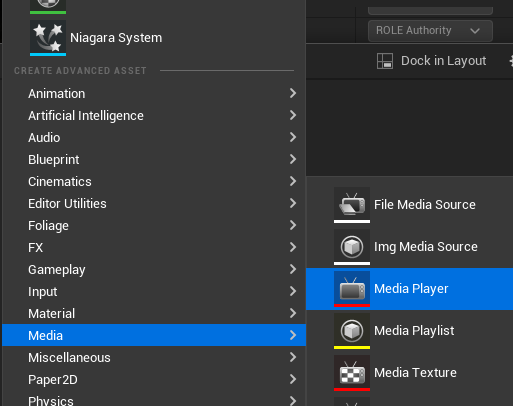Choose the Media Playlist label
Screen dimensions: 513x406
point(414,331)
